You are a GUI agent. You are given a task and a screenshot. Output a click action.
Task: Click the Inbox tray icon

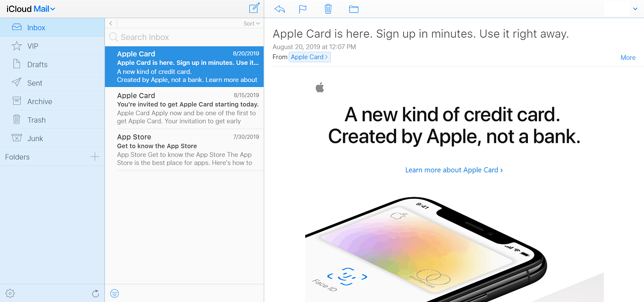(17, 27)
